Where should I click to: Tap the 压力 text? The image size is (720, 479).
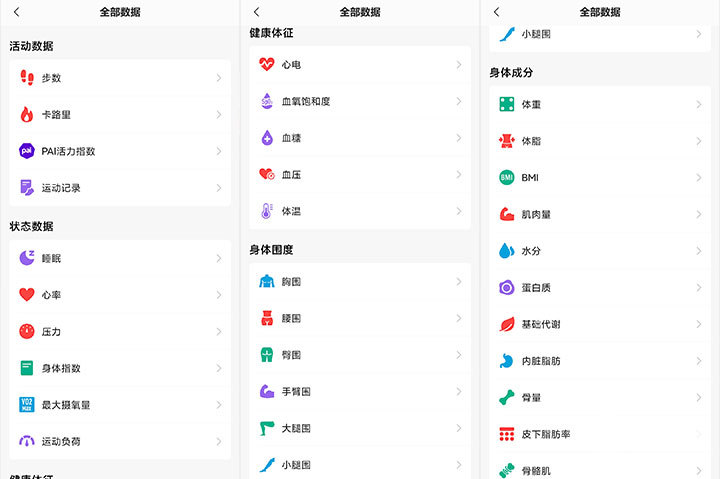(51, 332)
